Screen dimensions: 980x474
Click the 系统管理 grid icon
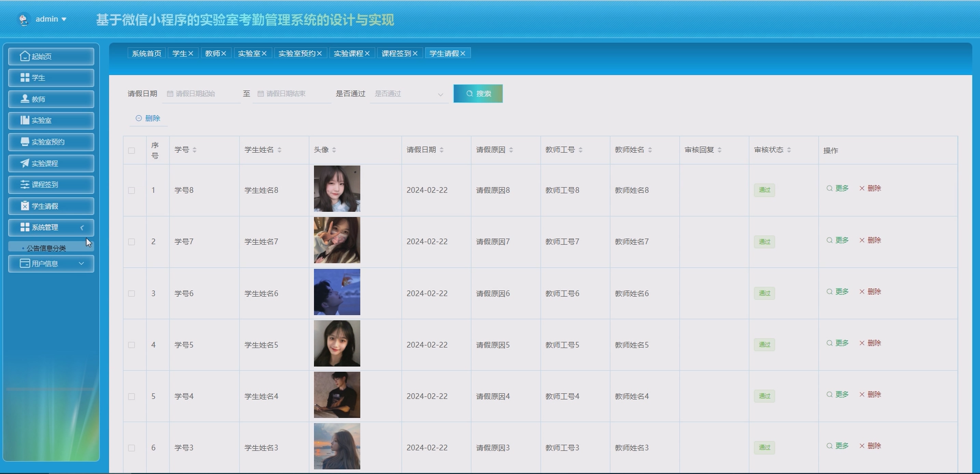click(x=25, y=227)
